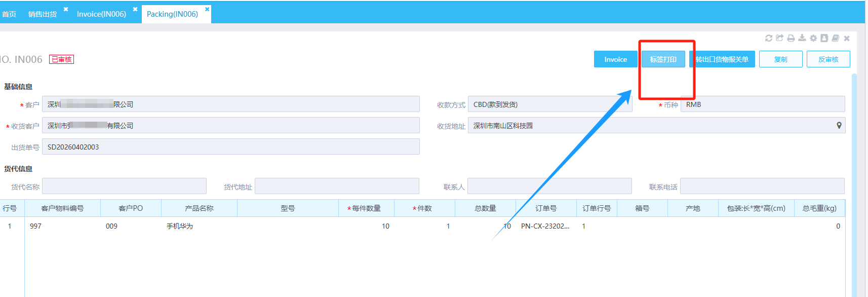Click the 客户PO column header
The height and width of the screenshot is (297, 868).
[x=131, y=208]
